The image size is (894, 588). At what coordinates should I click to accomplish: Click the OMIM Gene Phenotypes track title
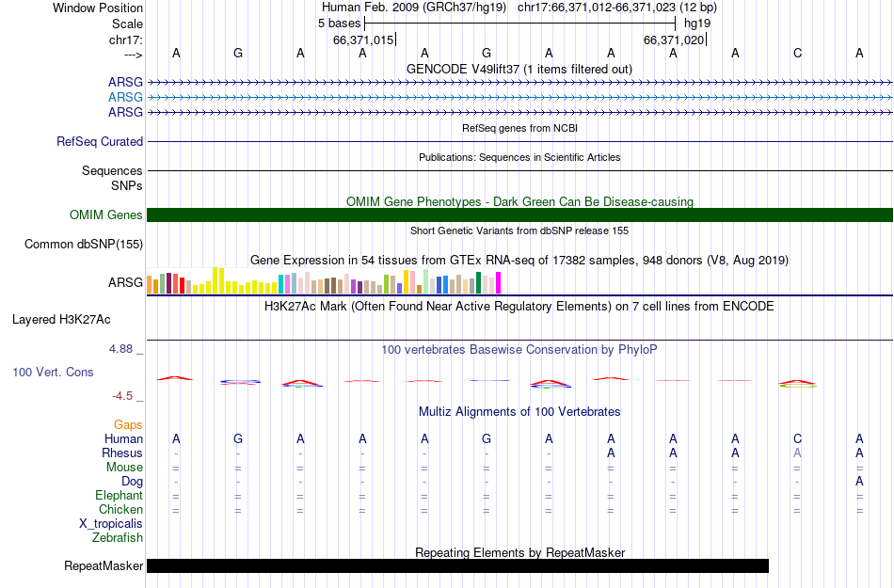click(x=520, y=201)
